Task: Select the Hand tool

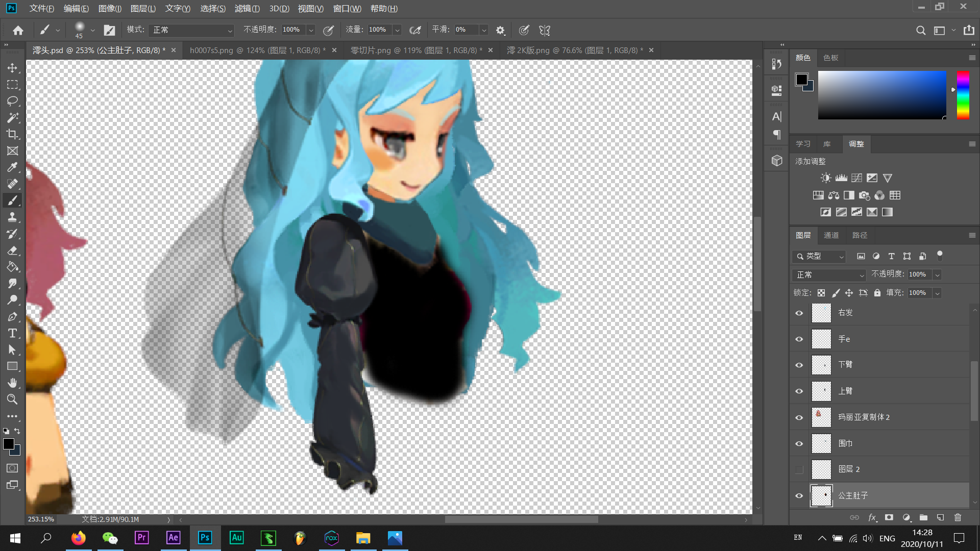Action: [12, 383]
